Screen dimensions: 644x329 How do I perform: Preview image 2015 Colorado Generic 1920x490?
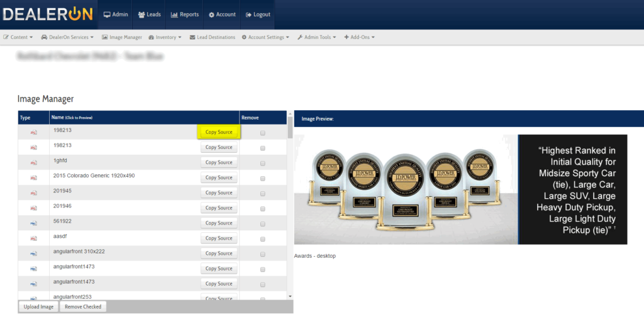click(94, 176)
